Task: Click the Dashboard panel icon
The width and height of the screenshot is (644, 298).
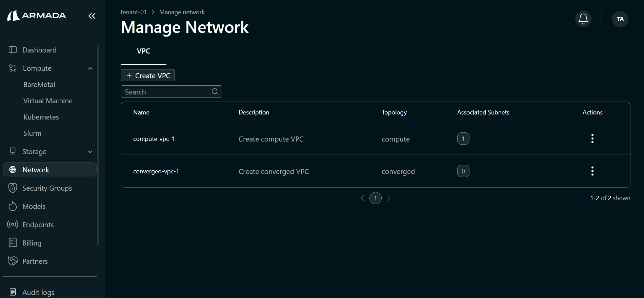Action: click(x=13, y=50)
